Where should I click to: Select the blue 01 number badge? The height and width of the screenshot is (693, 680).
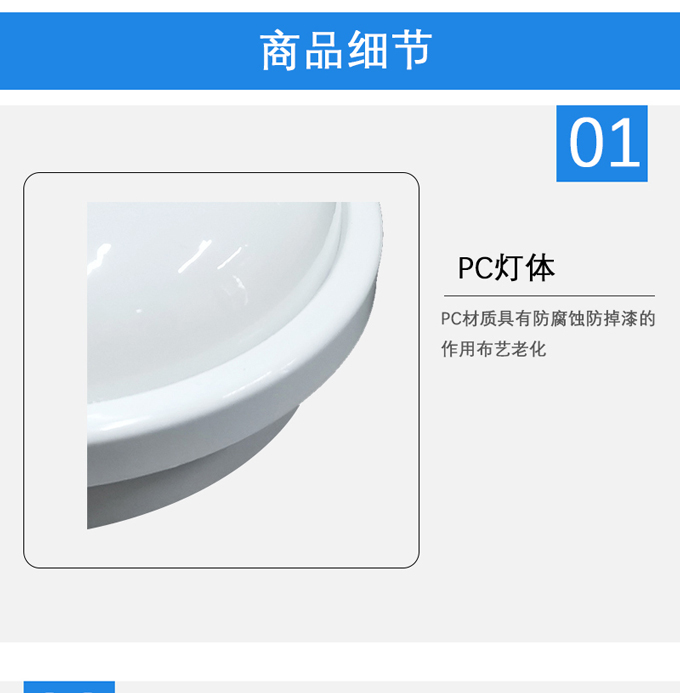point(602,143)
